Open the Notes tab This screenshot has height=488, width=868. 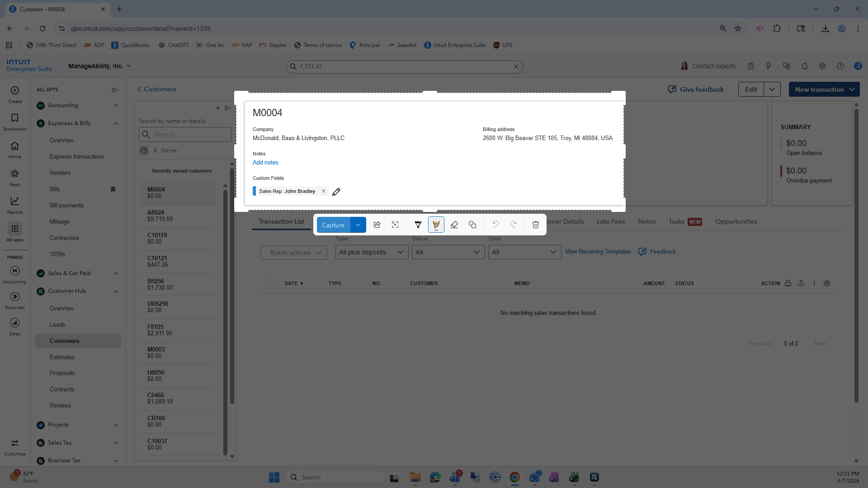coord(646,221)
